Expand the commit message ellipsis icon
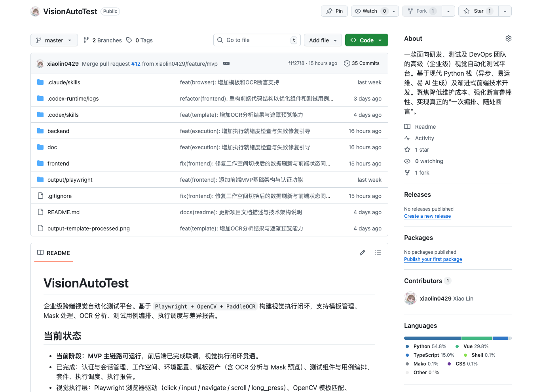The image size is (543, 392). [226, 63]
